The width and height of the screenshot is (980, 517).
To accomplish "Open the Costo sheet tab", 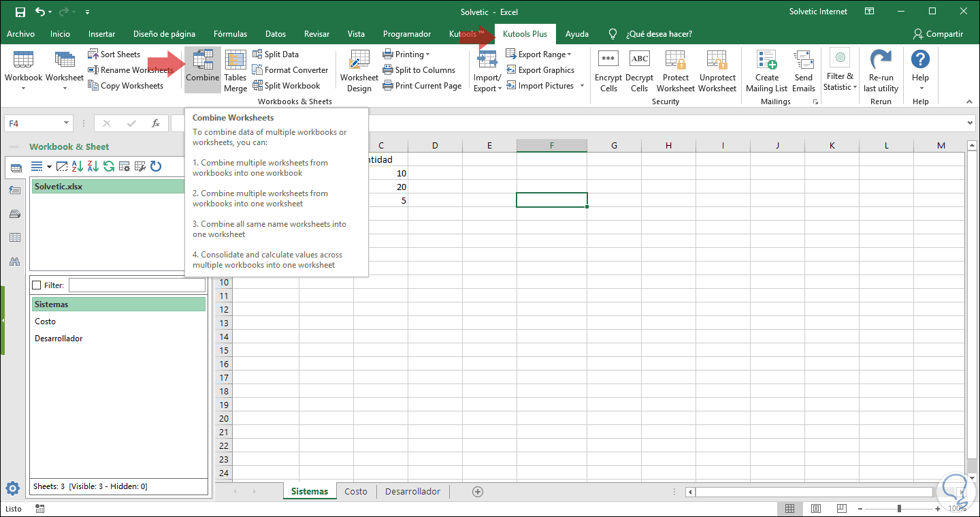I will click(x=356, y=491).
